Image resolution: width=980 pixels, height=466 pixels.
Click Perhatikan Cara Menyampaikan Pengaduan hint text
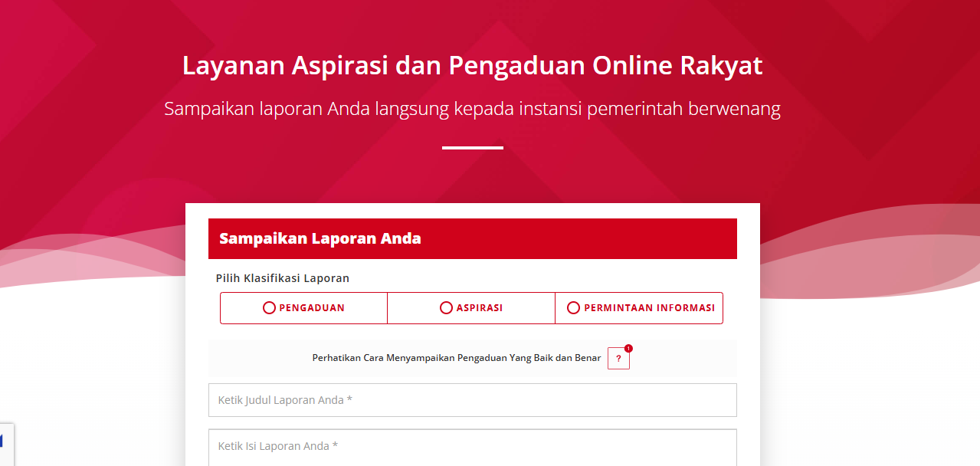coord(457,358)
